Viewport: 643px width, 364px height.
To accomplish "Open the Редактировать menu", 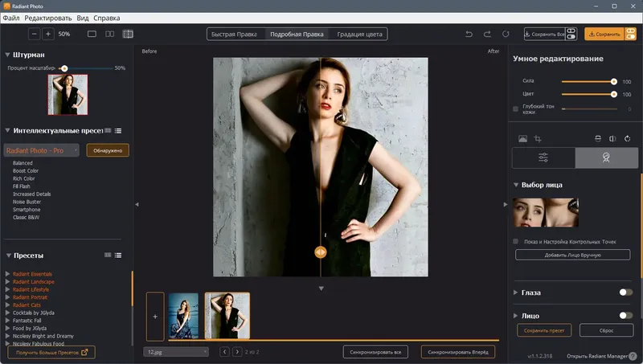I will click(x=47, y=17).
